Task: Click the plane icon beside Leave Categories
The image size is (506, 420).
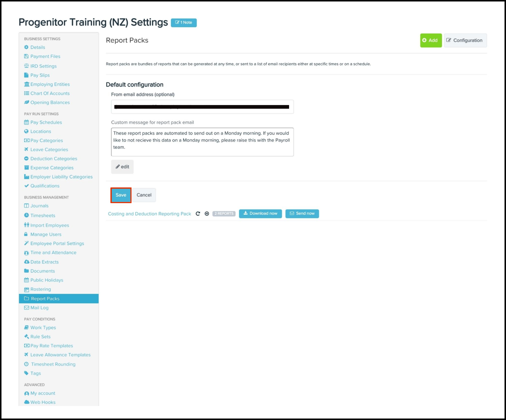Action: click(x=26, y=149)
